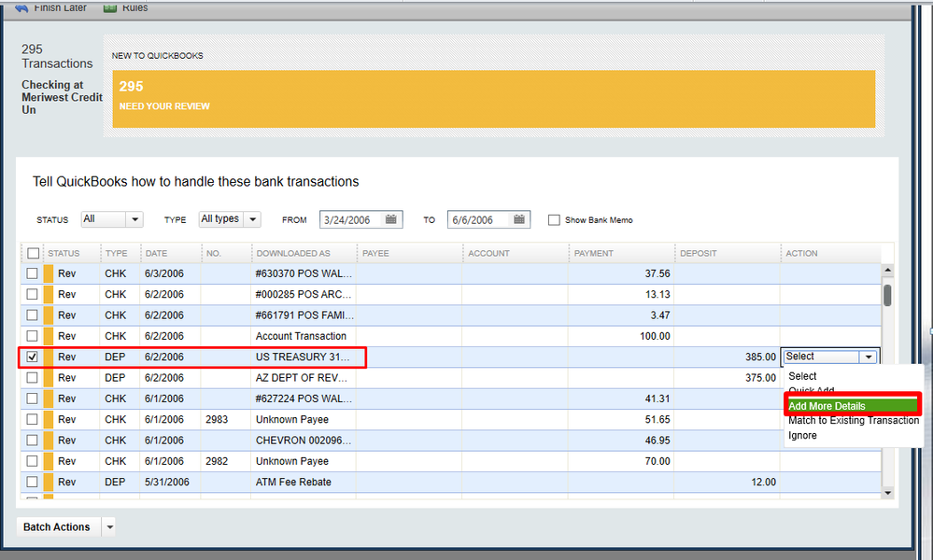Click orange status marker on US TREASURY row
933x560 pixels.
[49, 357]
